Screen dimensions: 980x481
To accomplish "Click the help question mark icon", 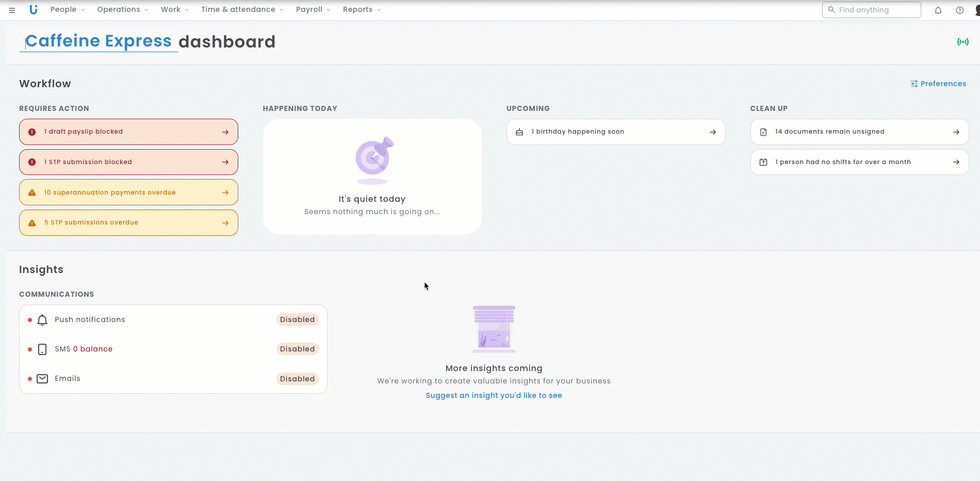I will pyautogui.click(x=959, y=10).
